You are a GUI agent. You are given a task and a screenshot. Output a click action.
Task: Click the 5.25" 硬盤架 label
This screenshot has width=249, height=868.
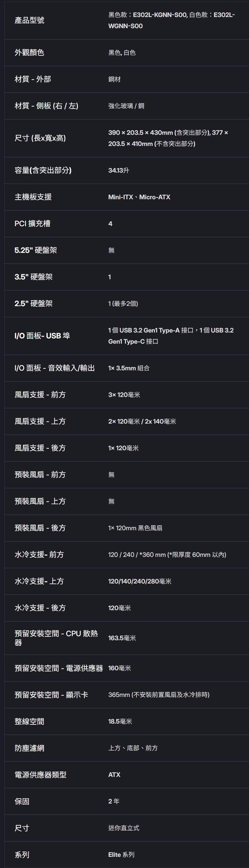coord(36,250)
